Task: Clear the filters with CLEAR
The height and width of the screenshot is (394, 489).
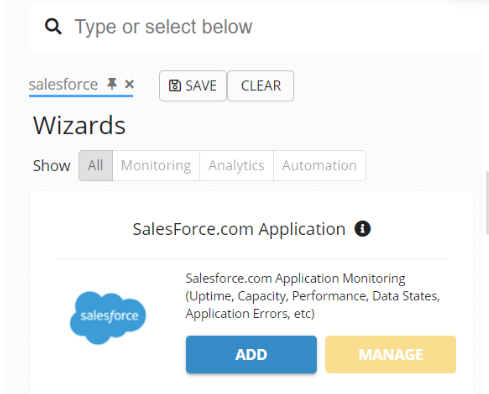Action: [261, 86]
